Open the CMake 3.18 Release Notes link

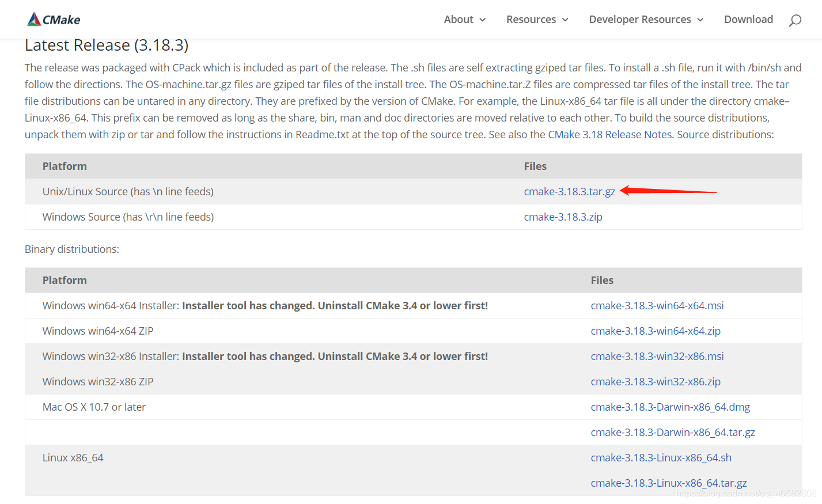(x=609, y=134)
